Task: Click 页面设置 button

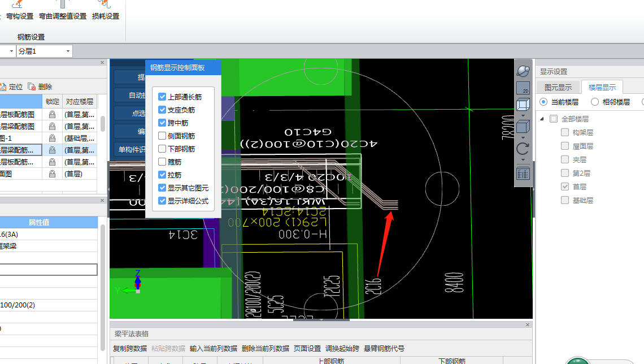Action: coord(307,348)
